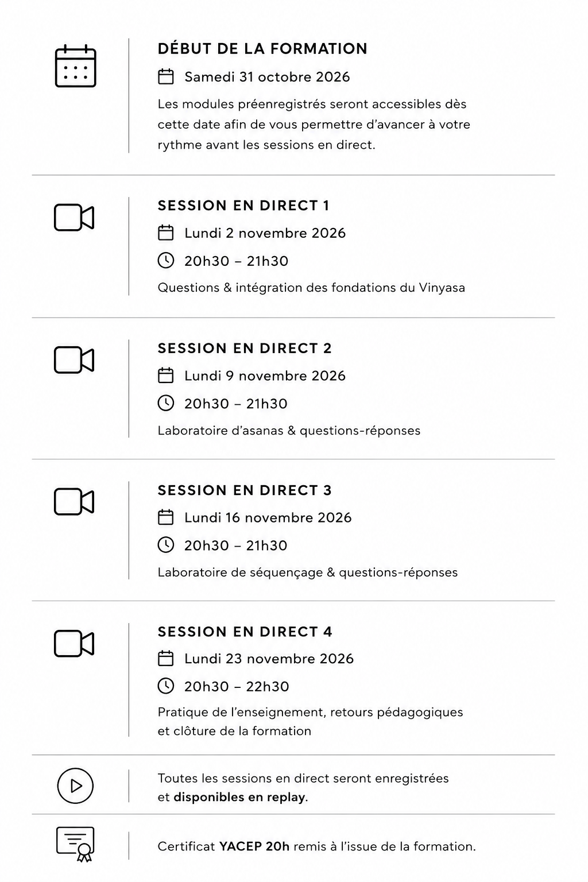Click the date Lundi 23 novembre 2026
588x882 pixels.
coord(269,659)
